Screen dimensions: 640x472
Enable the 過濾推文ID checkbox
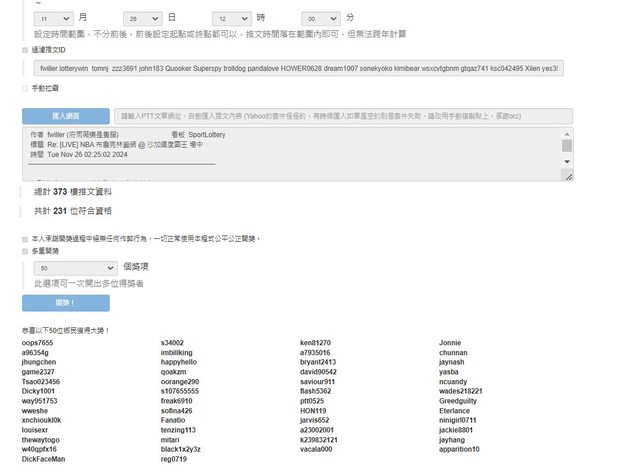tap(25, 49)
